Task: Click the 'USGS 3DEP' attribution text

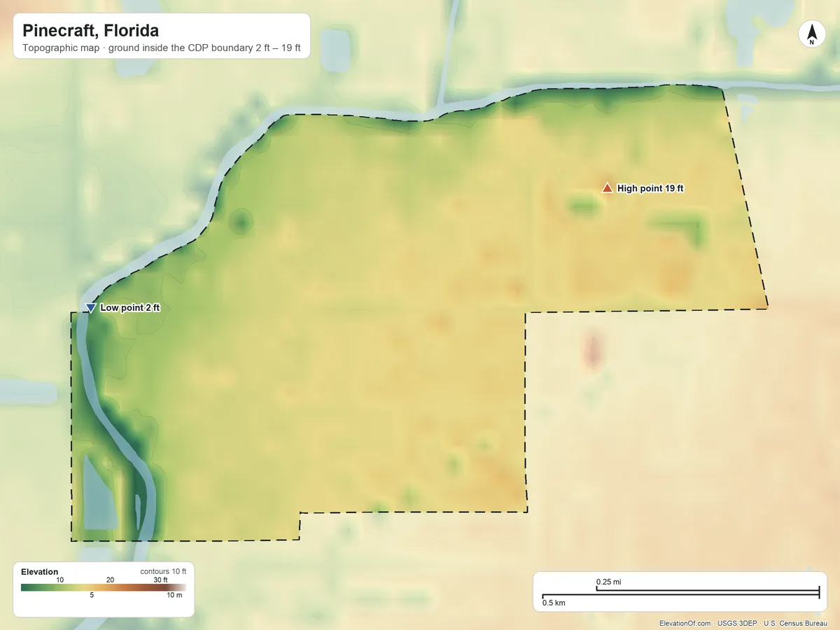Action: [737, 623]
